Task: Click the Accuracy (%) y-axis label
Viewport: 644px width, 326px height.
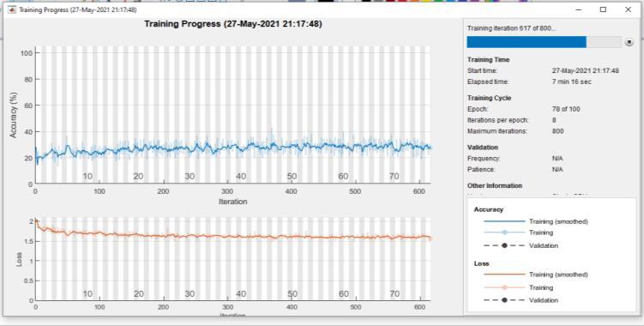Action: click(x=14, y=116)
